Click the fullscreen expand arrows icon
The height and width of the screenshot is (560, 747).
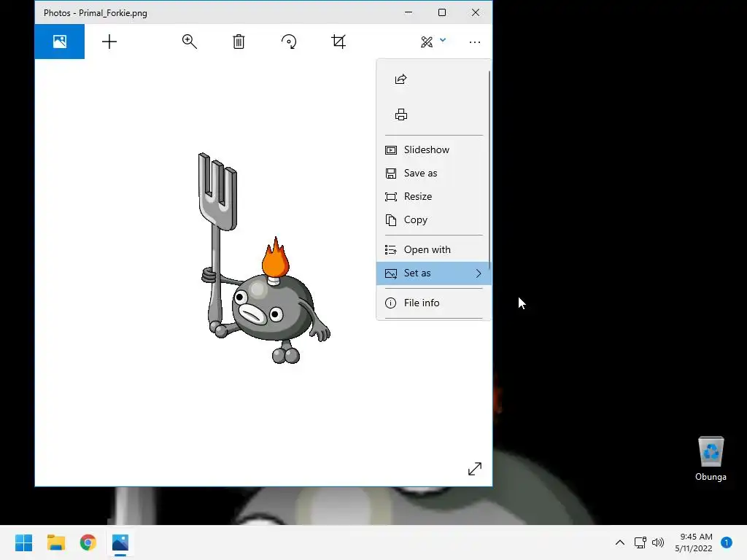click(x=474, y=469)
